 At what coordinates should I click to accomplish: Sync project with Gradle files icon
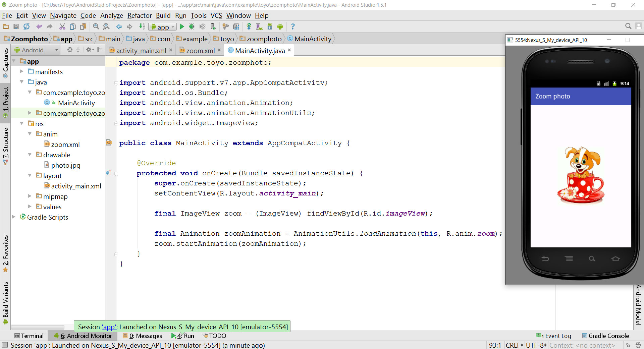(249, 26)
